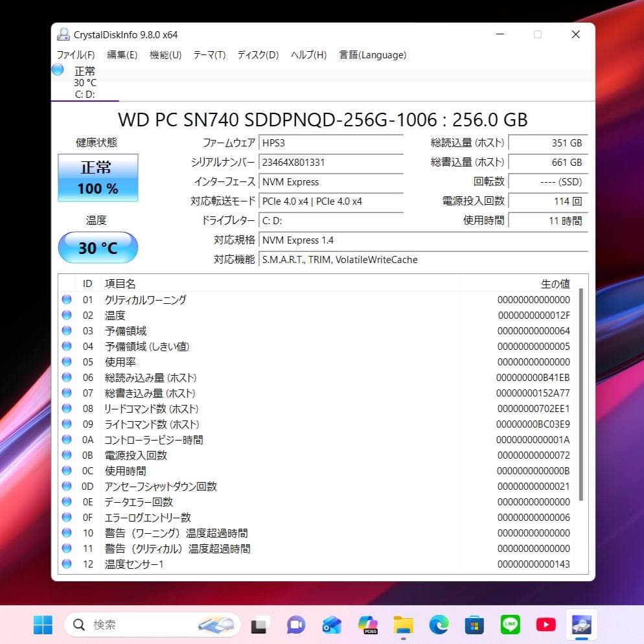
Task: Click the 30 °C temperature button
Action: click(98, 247)
